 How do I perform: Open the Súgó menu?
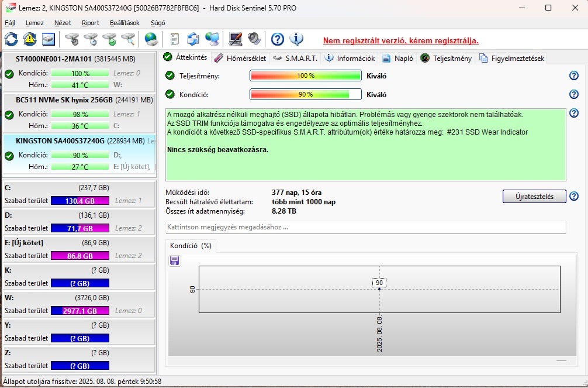coord(158,23)
